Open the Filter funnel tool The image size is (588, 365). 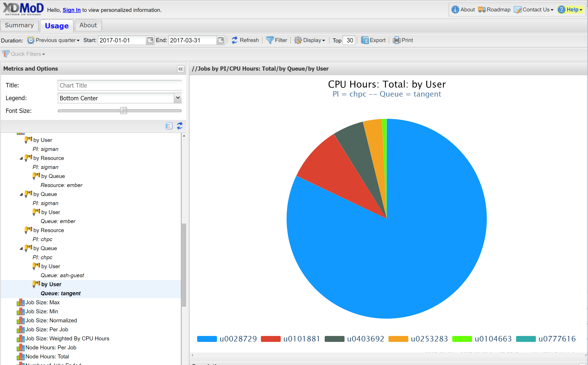(x=270, y=40)
